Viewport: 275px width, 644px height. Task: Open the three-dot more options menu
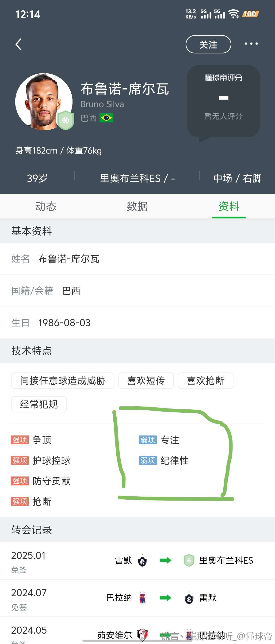(x=251, y=44)
